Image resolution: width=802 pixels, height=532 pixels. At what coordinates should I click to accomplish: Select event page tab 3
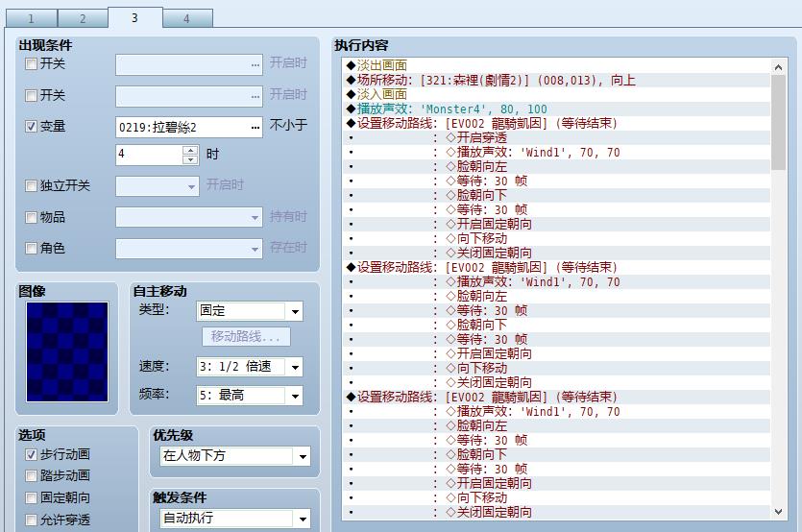[x=135, y=18]
